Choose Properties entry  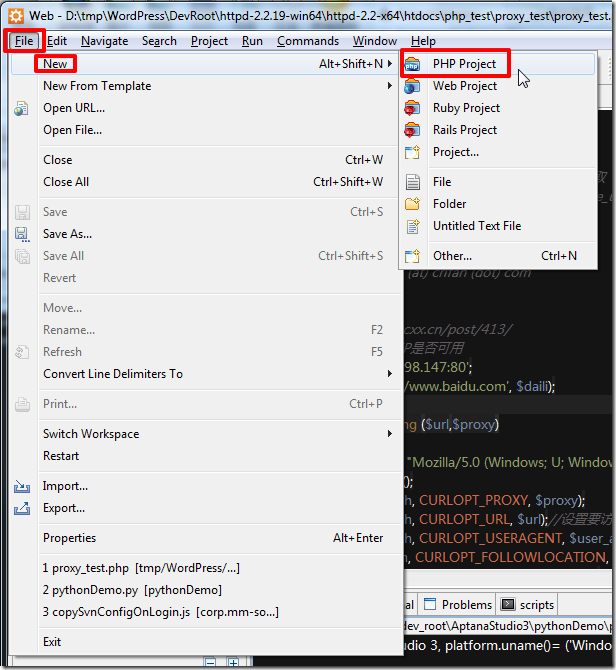click(204, 538)
